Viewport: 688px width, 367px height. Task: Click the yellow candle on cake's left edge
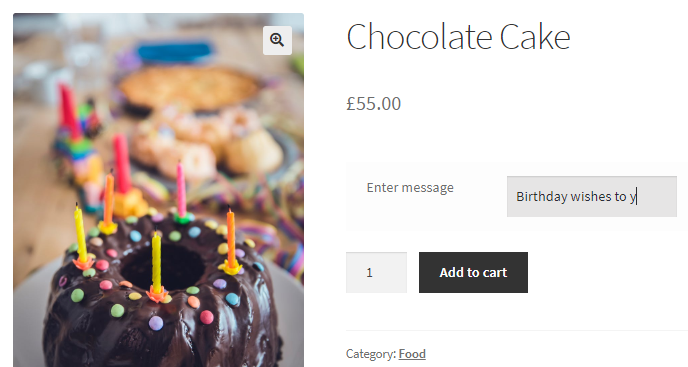[80, 234]
